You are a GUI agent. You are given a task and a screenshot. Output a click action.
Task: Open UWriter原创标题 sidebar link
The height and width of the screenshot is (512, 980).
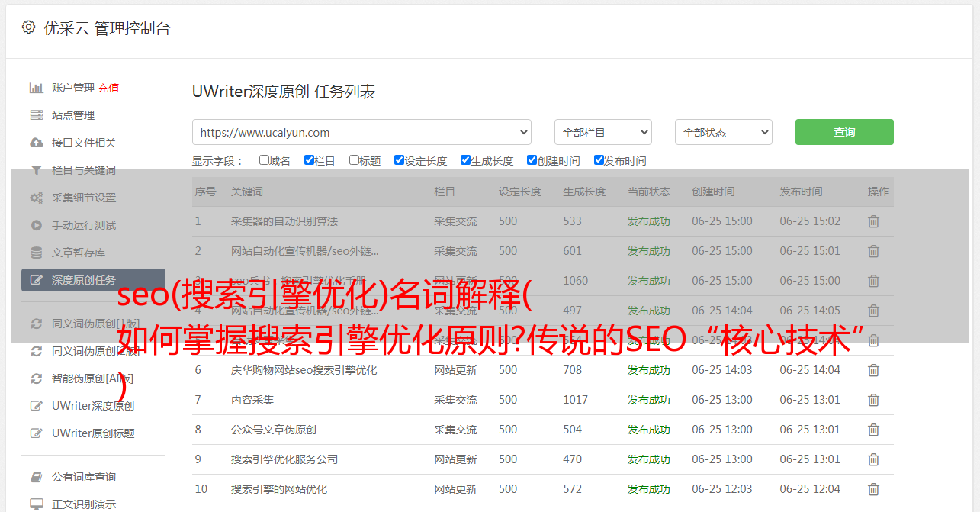point(93,433)
